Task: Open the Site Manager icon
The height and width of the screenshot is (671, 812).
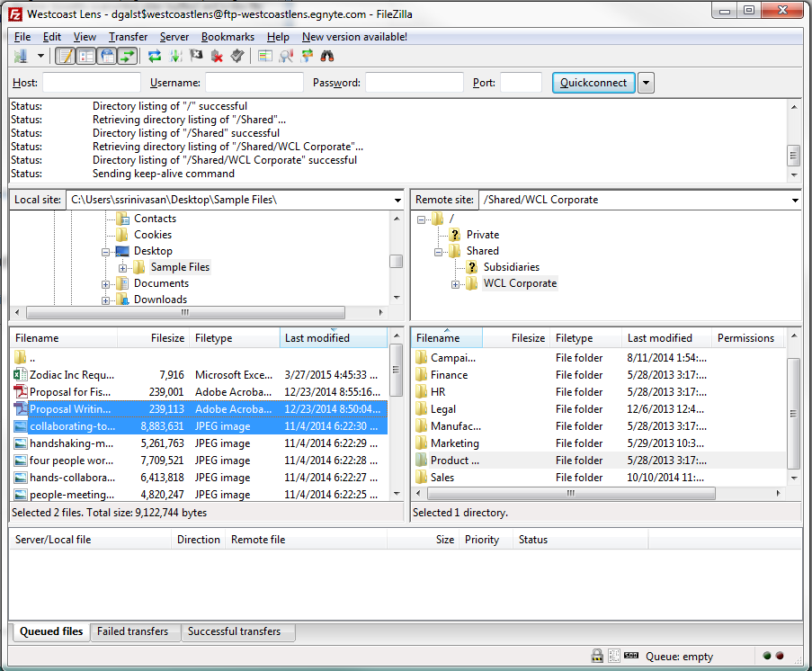Action: 21,56
